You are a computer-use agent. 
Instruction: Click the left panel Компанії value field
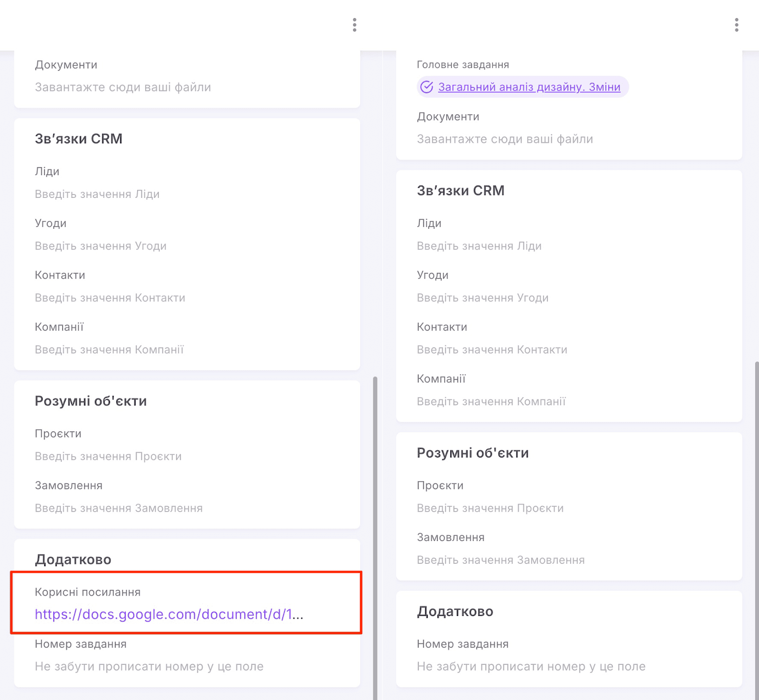click(x=109, y=350)
